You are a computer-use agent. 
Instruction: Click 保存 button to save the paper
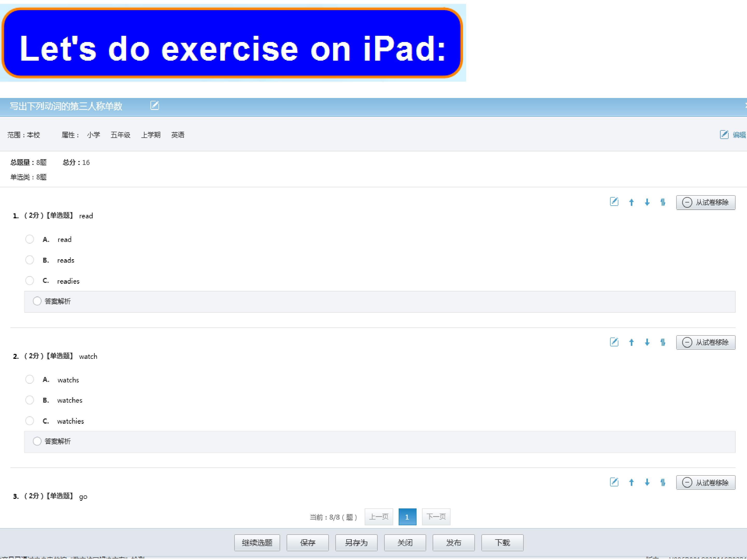308,543
